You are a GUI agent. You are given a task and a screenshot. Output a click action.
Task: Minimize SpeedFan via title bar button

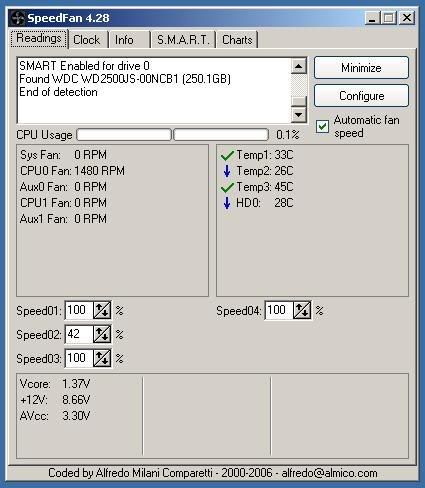[x=372, y=18]
